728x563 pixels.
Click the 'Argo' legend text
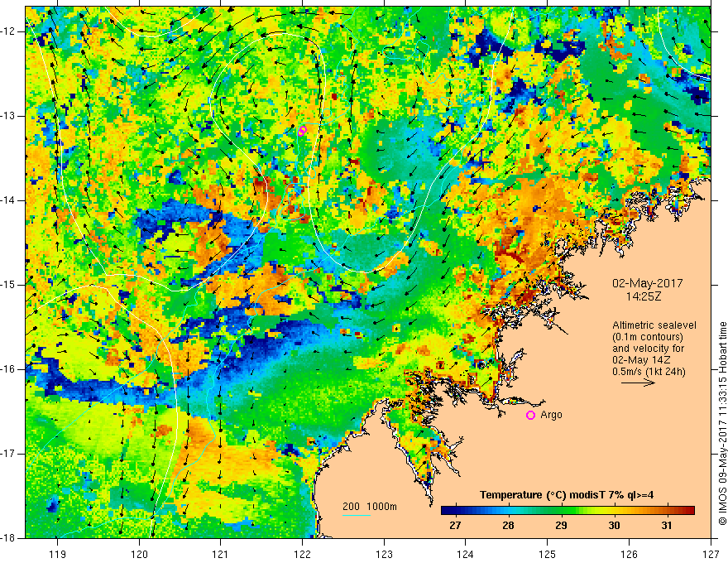pyautogui.click(x=551, y=415)
